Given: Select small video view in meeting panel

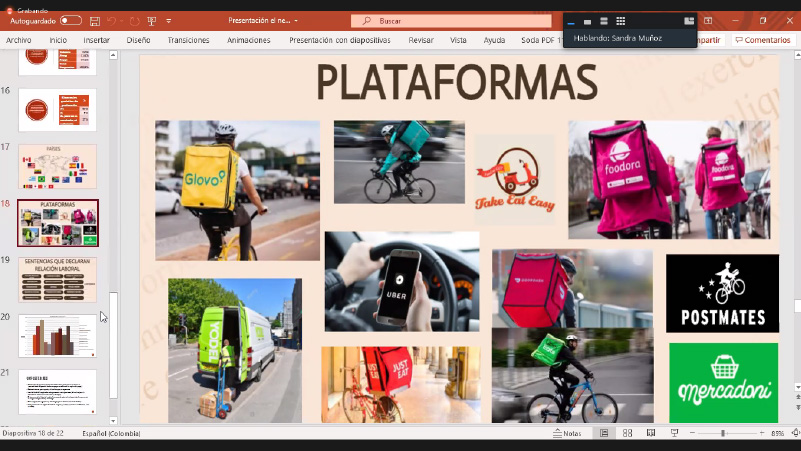Looking at the screenshot, I should click(587, 21).
